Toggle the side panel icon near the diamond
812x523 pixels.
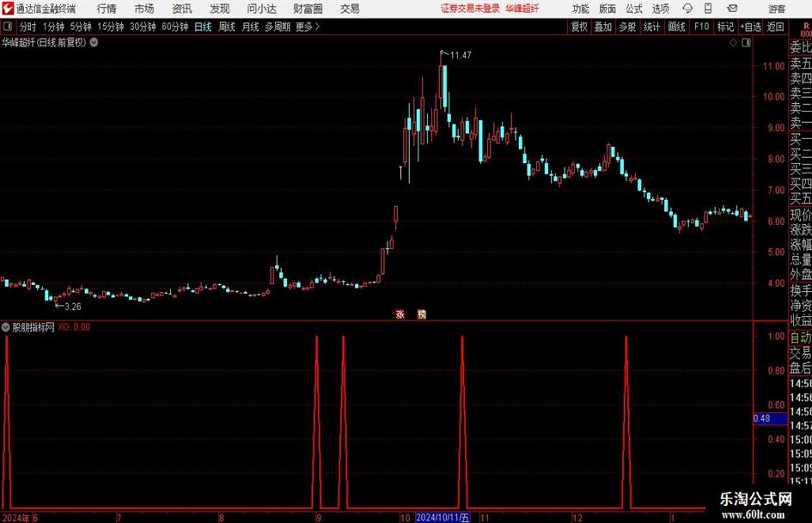click(x=746, y=43)
